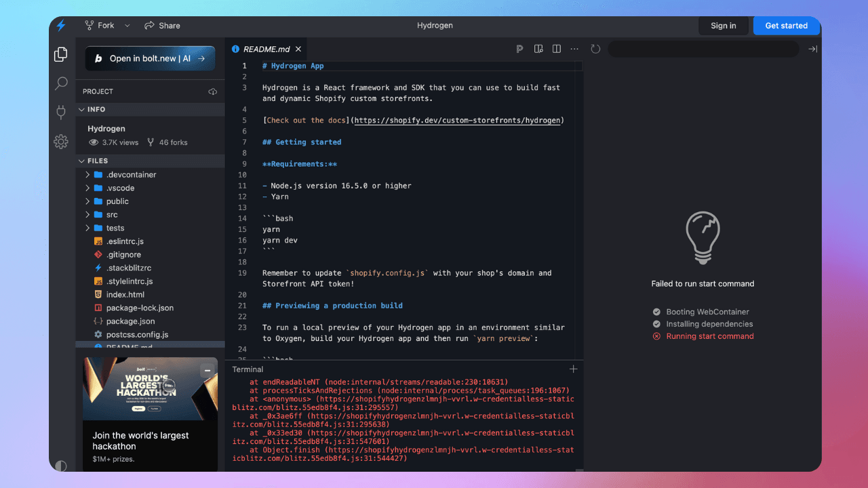Open the Settings gear in sidebar
Screen dimensions: 868x488
tap(61, 142)
